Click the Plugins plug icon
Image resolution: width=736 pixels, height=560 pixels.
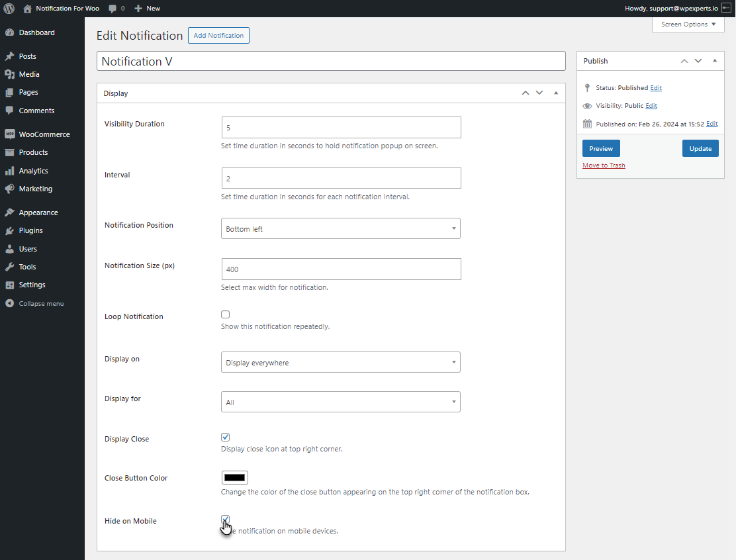coord(9,230)
